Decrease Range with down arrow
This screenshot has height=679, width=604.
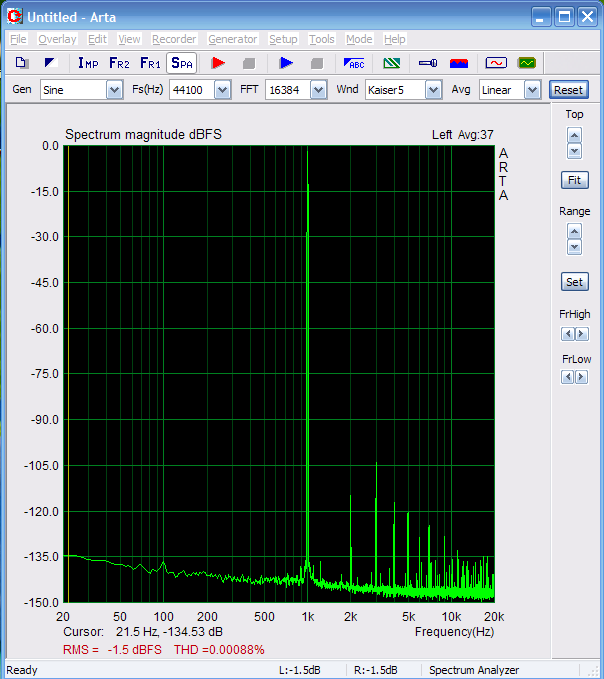[575, 247]
